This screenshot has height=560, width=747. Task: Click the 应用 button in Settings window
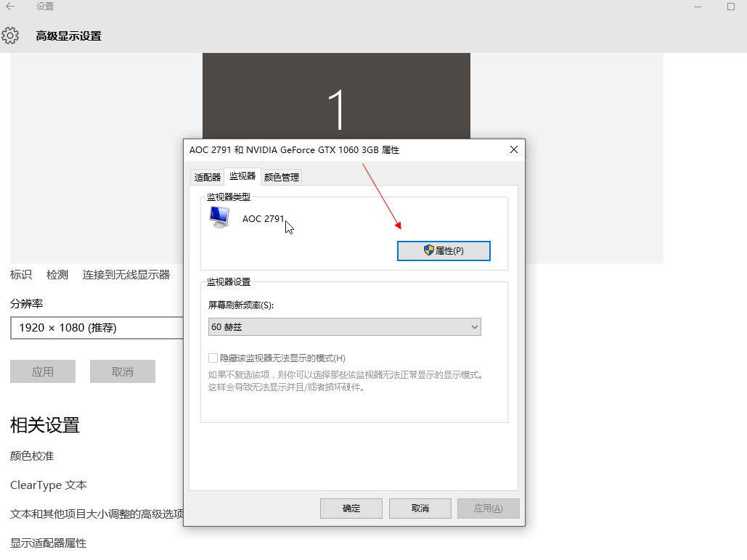pyautogui.click(x=43, y=371)
